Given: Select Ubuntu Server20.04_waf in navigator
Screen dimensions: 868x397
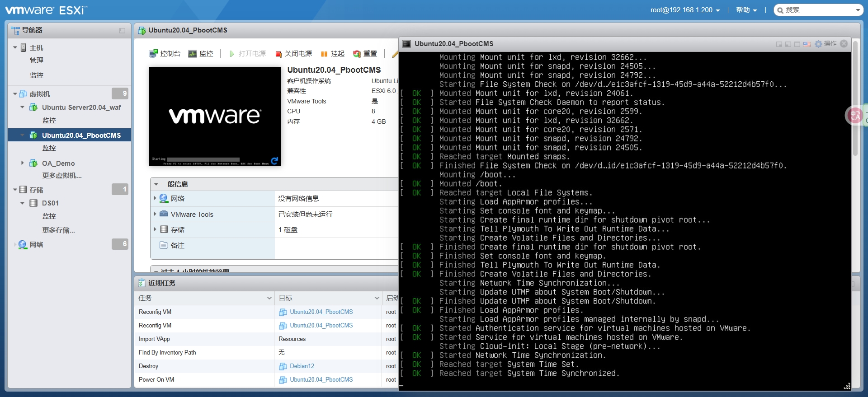Looking at the screenshot, I should [x=81, y=107].
